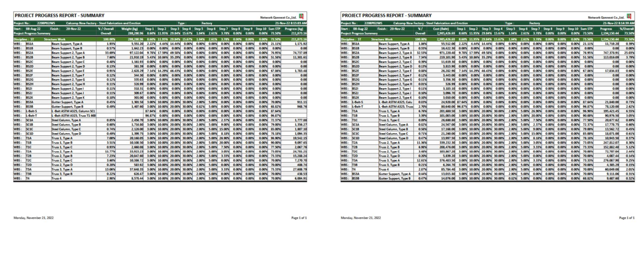This screenshot has height=268, width=644.
Task: Select BS1A weight value '5,551.20'
Action: [x=137, y=43]
